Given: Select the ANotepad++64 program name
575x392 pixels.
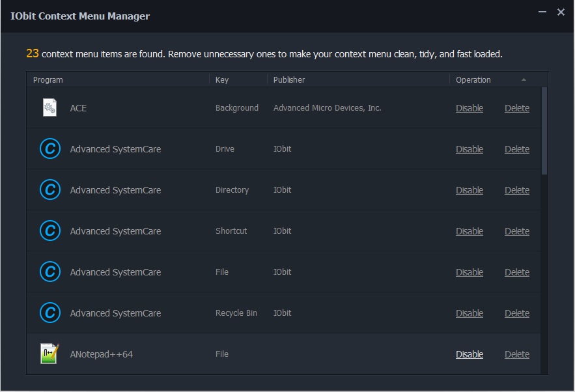Looking at the screenshot, I should (x=101, y=354).
